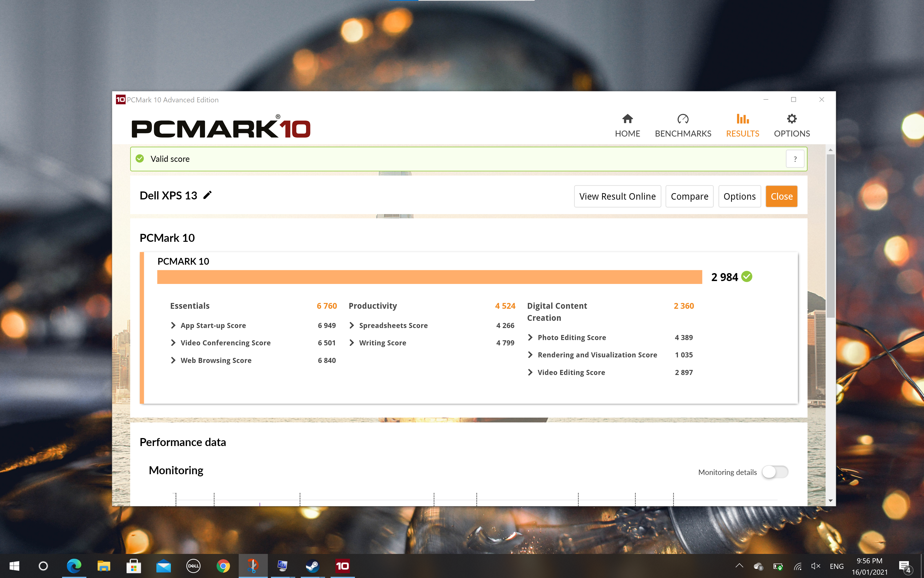Open Dell app from taskbar
Image resolution: width=924 pixels, height=578 pixels.
(193, 566)
